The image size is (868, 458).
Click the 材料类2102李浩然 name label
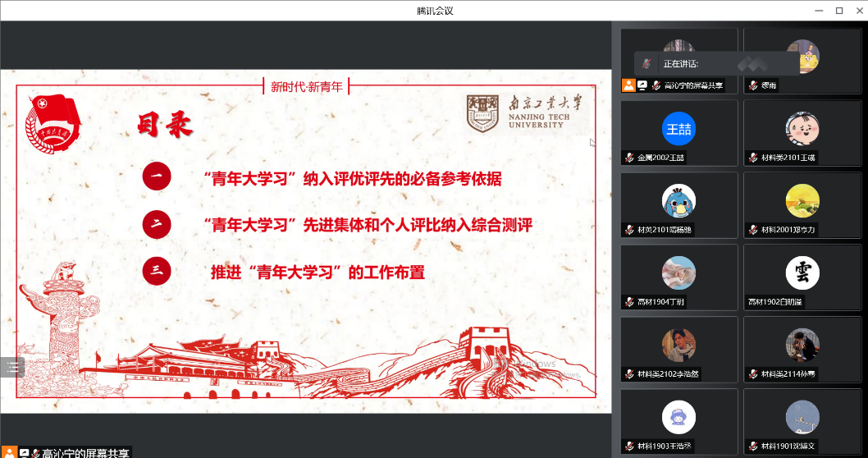point(665,374)
